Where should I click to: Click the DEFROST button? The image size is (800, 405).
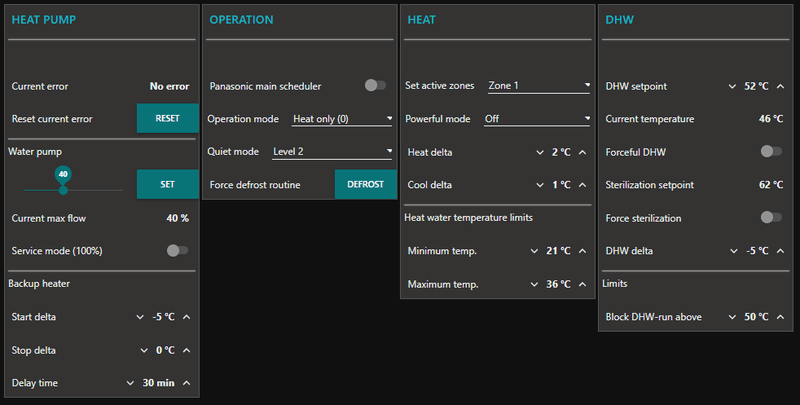point(365,185)
